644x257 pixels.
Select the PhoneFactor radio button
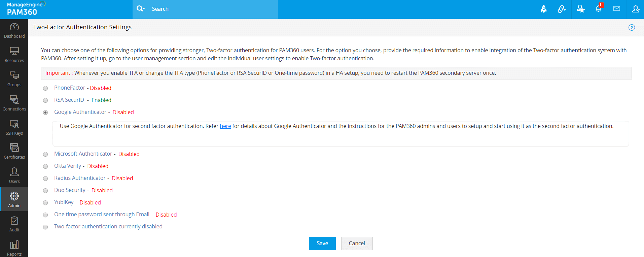coord(45,88)
